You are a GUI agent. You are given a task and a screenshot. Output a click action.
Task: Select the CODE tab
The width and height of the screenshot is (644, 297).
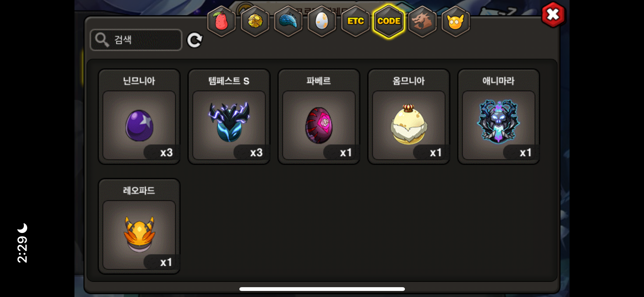(389, 21)
